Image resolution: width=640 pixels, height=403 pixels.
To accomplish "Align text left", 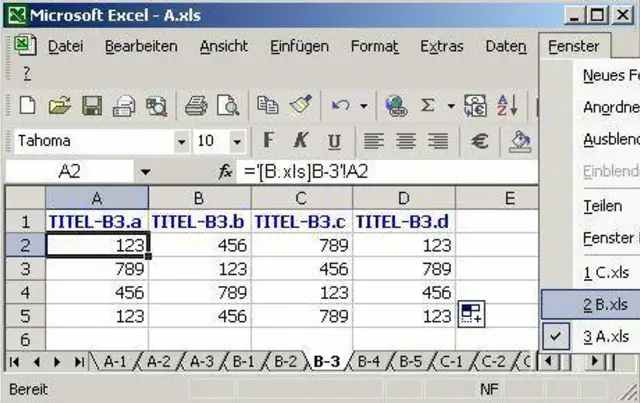I will [373, 141].
